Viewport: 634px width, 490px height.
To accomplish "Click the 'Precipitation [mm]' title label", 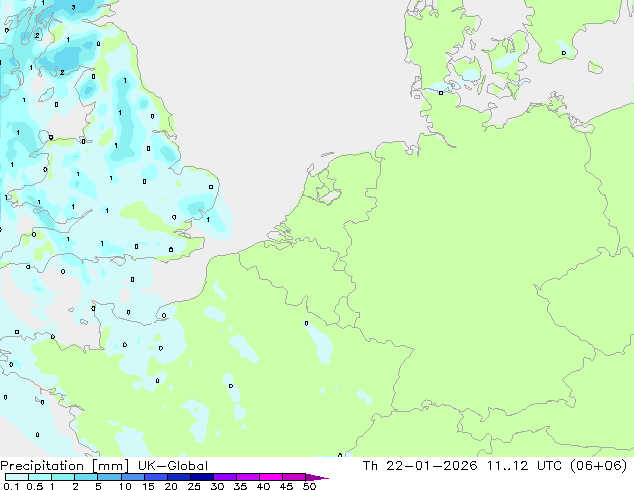I will (x=64, y=466).
